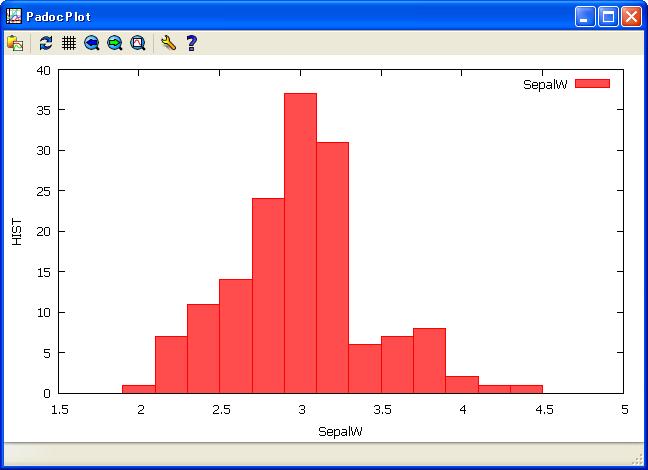Screen dimensions: 648x470
Task: Open help with the question mark icon
Action: (191, 43)
